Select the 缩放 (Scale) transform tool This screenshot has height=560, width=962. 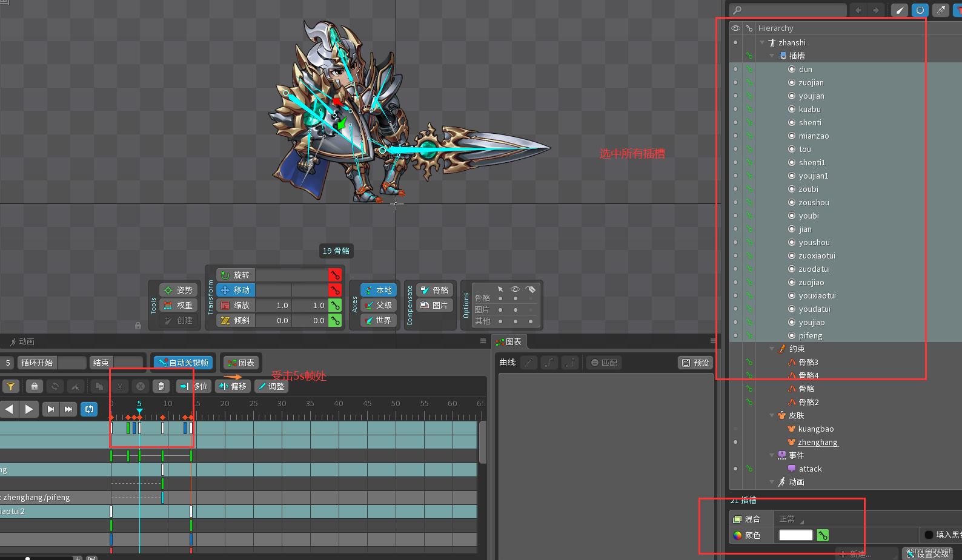point(236,305)
